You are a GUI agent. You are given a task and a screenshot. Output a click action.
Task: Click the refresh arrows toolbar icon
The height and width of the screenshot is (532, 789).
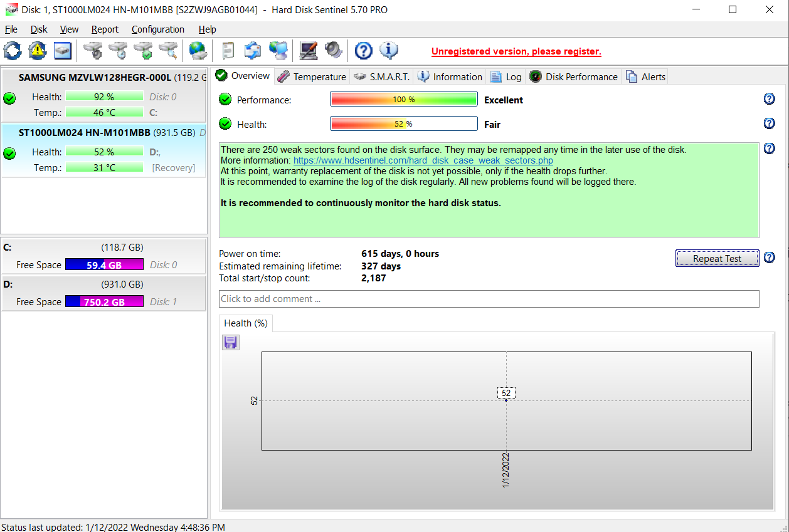(x=12, y=51)
